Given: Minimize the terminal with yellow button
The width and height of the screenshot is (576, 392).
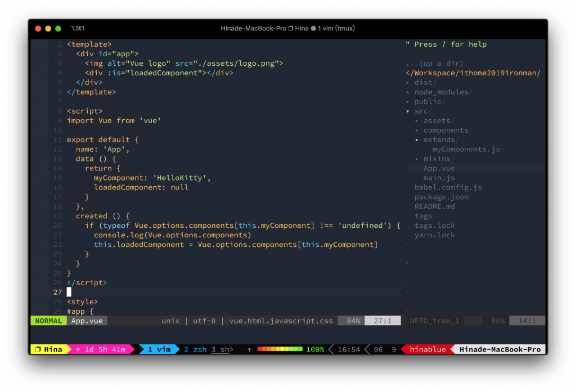Looking at the screenshot, I should tap(48, 29).
